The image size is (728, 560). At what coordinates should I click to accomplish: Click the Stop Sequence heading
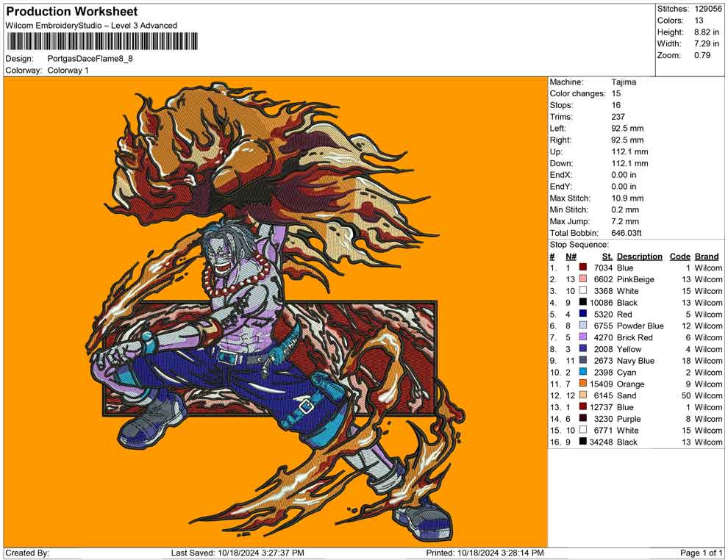coord(579,245)
